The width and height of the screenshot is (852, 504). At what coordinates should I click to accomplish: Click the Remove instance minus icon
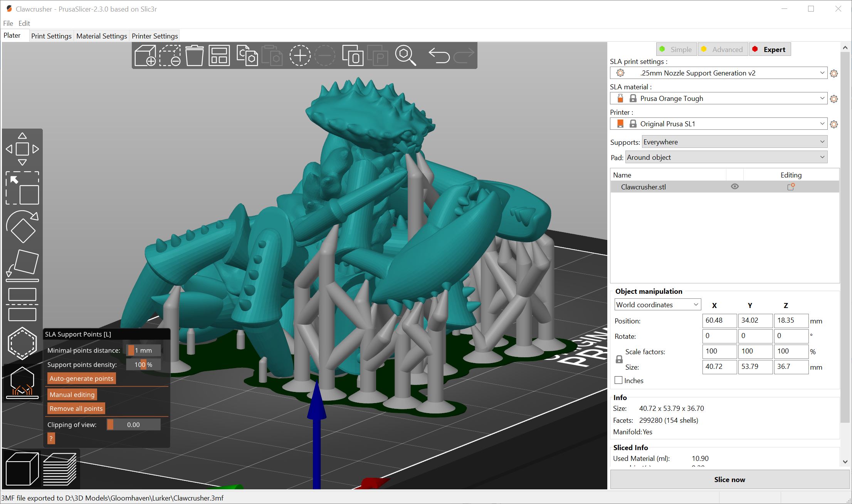325,55
